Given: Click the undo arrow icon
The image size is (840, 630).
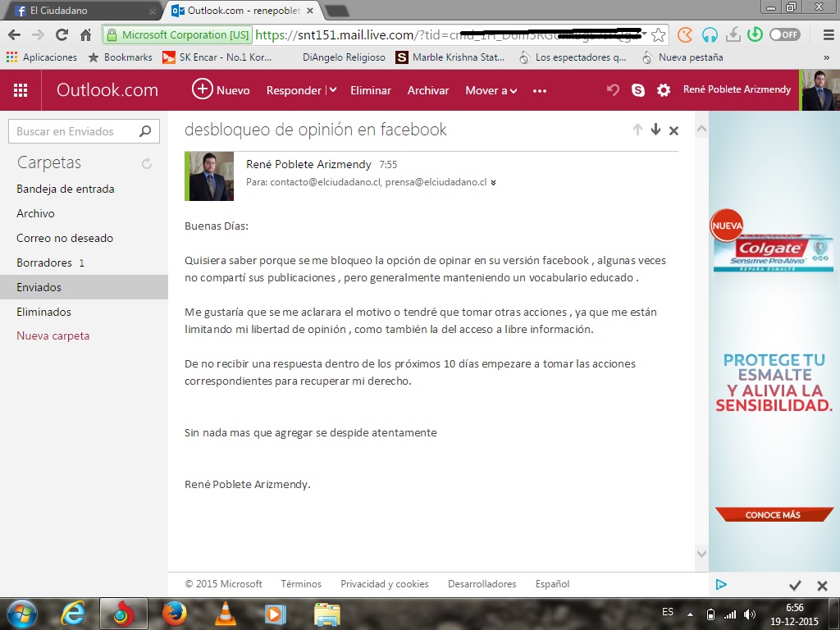Looking at the screenshot, I should pos(612,90).
